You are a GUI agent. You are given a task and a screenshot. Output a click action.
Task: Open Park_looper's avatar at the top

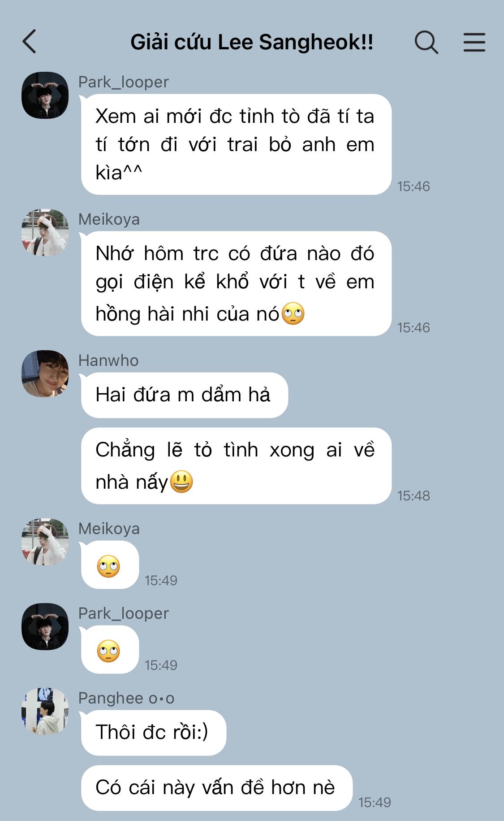[x=45, y=95]
